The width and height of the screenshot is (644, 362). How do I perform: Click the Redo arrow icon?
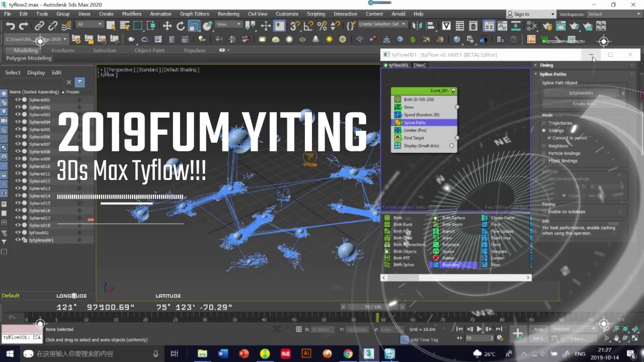[x=23, y=26]
